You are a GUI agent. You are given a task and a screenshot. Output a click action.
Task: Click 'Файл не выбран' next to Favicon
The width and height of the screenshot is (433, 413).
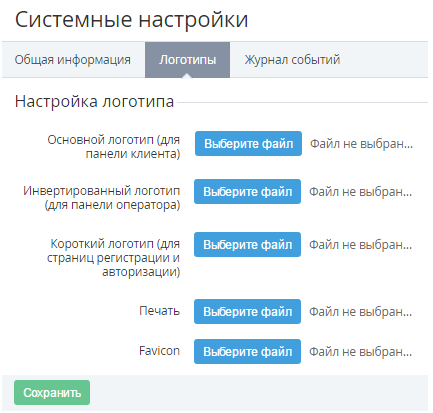[360, 352]
